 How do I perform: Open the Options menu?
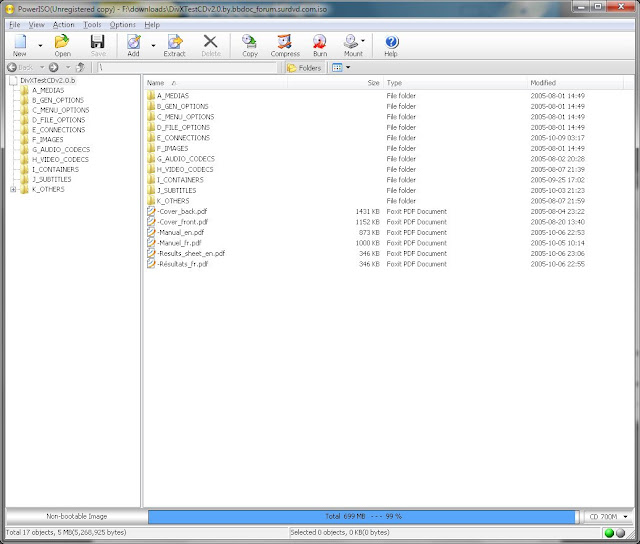click(122, 25)
